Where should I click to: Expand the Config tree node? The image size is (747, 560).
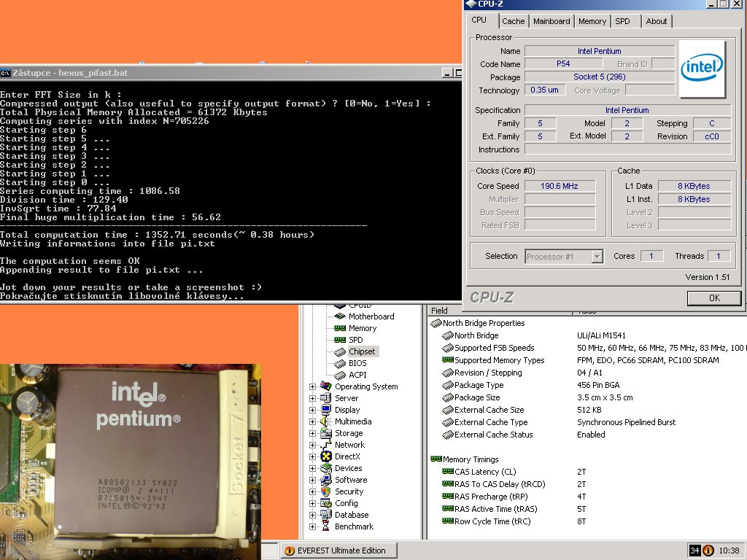point(312,503)
